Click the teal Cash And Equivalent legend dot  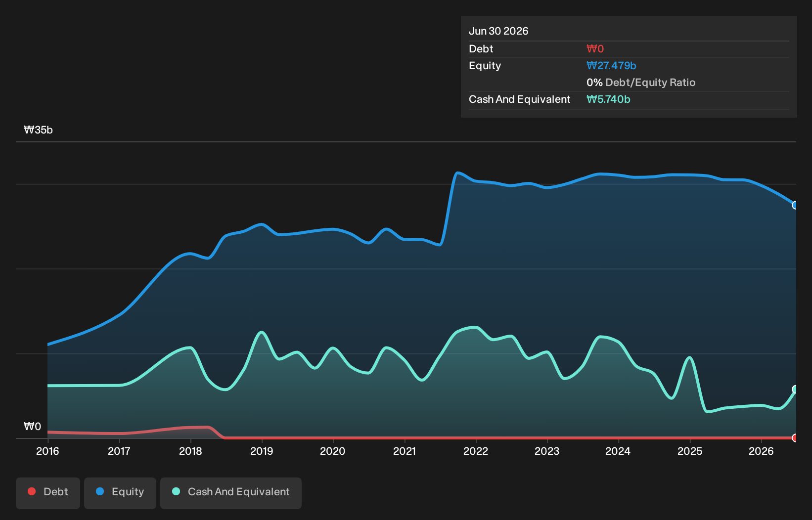pyautogui.click(x=176, y=491)
